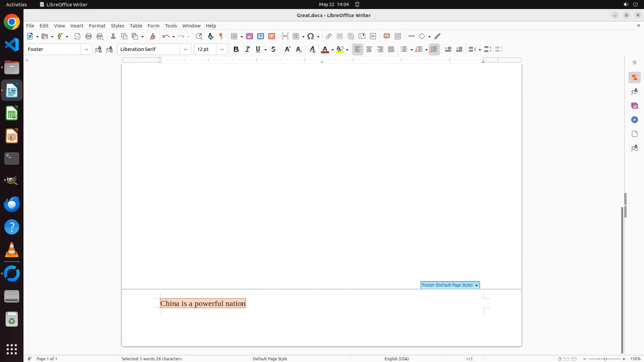644x362 pixels.
Task: Adjust the zoom slider in status bar
Action: (605, 359)
